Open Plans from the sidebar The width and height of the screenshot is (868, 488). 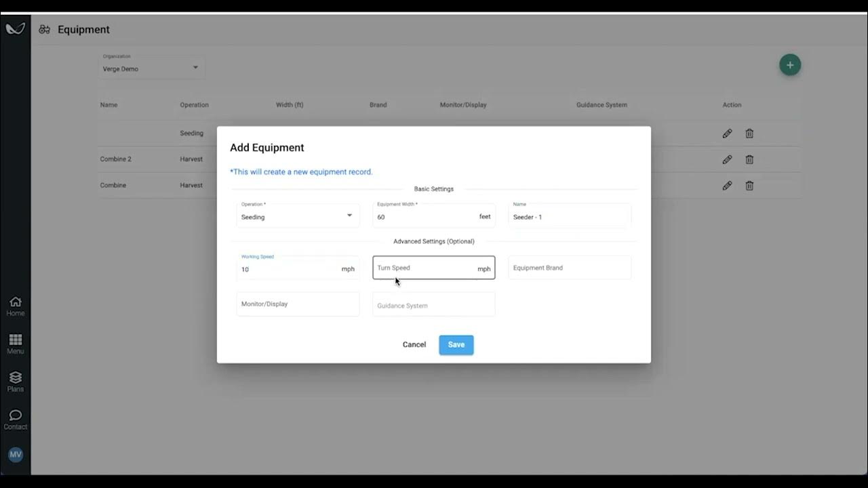(15, 382)
